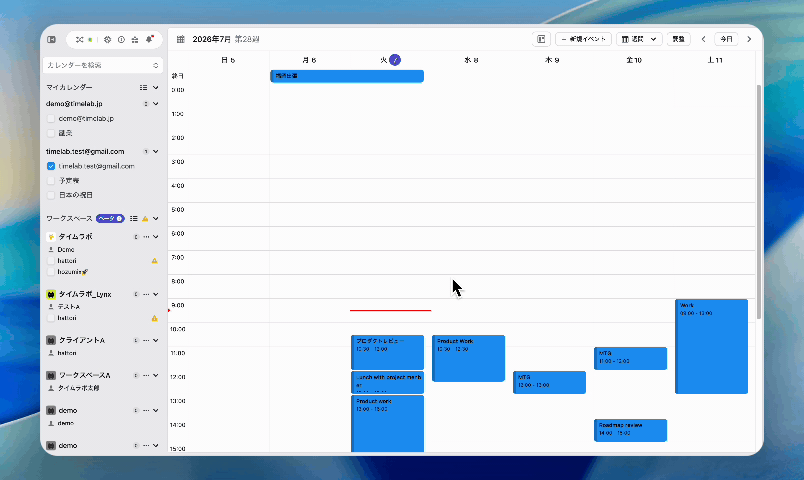
Task: Go to the next week arrow
Action: click(749, 39)
